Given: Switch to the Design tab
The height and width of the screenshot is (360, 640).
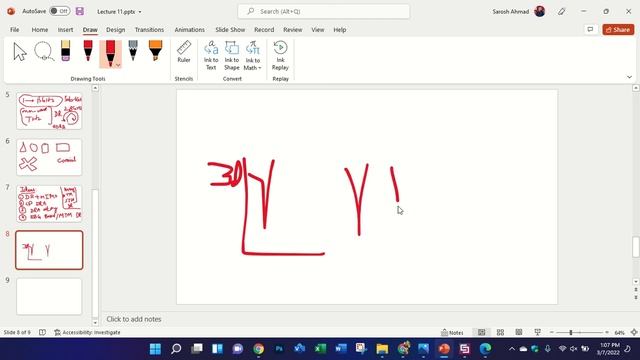Looking at the screenshot, I should pyautogui.click(x=116, y=29).
